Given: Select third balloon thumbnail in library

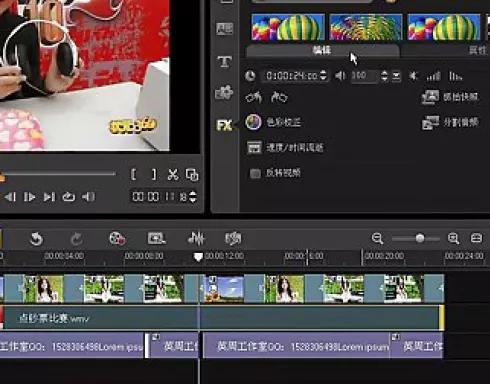Looking at the screenshot, I should [x=444, y=27].
